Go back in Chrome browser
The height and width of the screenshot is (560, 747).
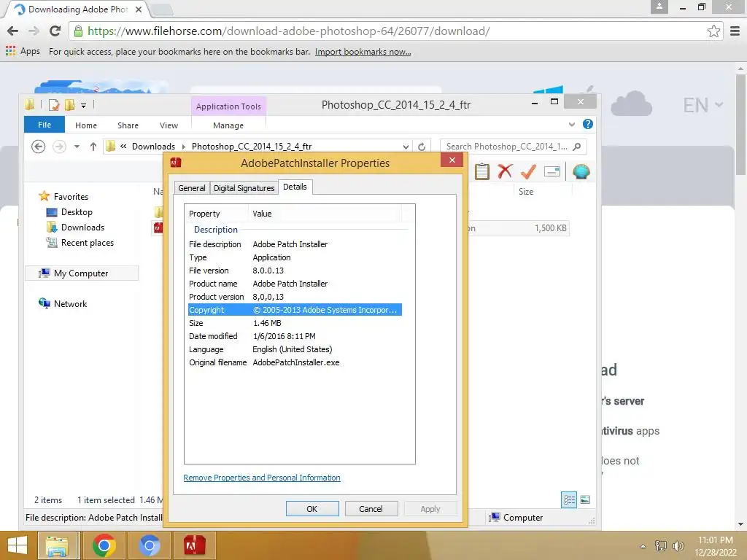(x=13, y=31)
